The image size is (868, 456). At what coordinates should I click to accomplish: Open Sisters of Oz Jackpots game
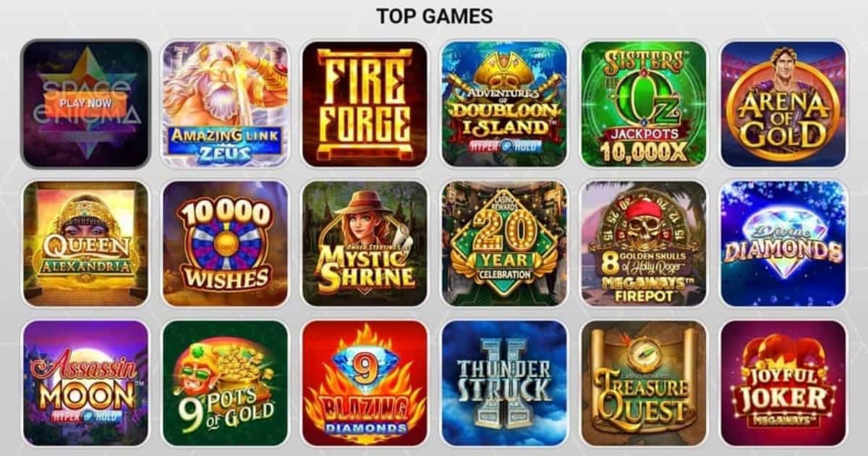(644, 104)
